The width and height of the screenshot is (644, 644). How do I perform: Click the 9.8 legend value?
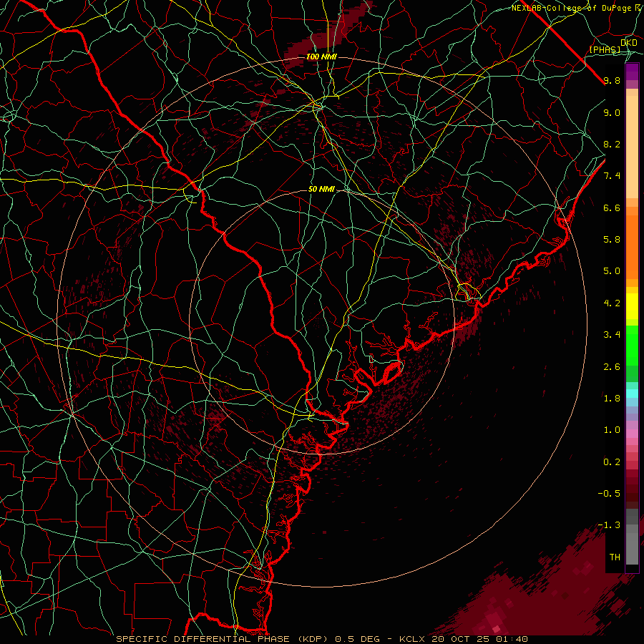click(x=612, y=80)
